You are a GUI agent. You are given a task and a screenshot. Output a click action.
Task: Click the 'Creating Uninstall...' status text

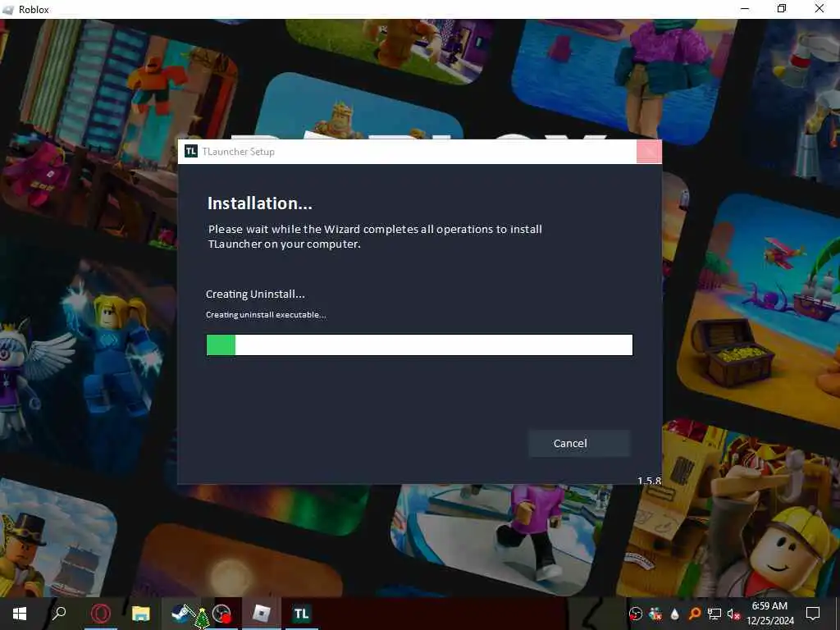click(255, 294)
